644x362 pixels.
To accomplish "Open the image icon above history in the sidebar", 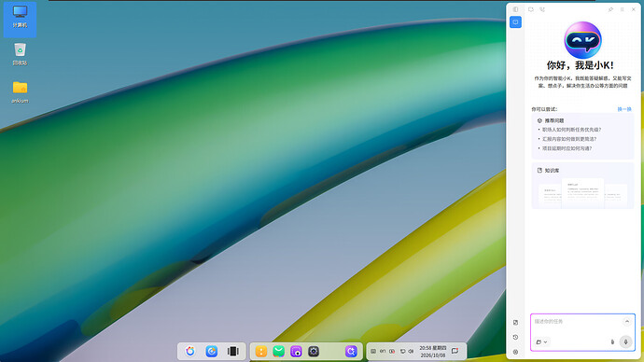I will coord(515,323).
